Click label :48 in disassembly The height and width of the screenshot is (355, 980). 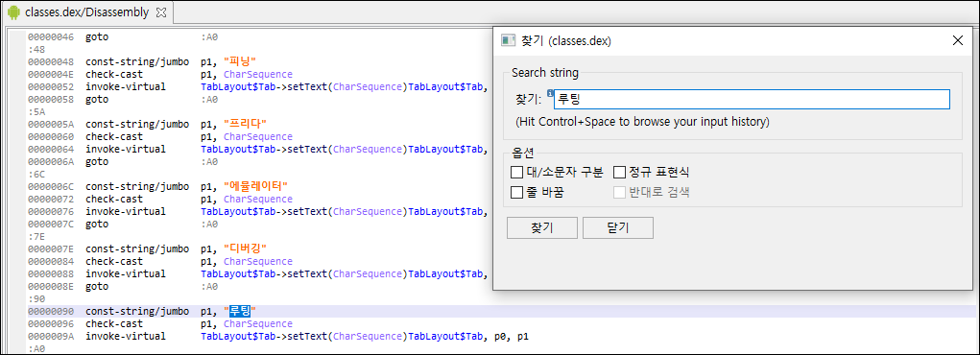click(x=36, y=49)
